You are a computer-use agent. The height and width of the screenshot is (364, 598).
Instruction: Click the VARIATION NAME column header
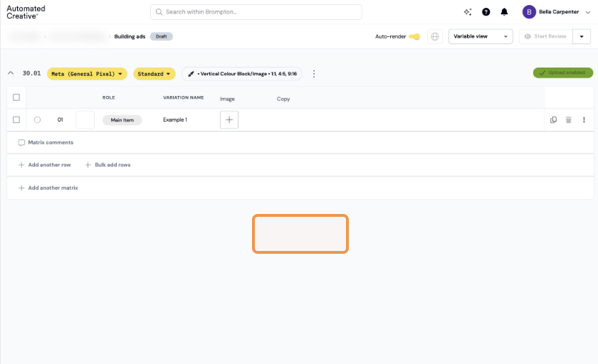click(184, 98)
